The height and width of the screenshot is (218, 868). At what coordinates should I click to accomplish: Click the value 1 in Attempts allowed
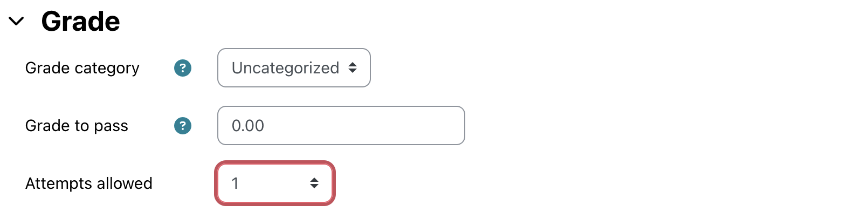pyautogui.click(x=235, y=183)
